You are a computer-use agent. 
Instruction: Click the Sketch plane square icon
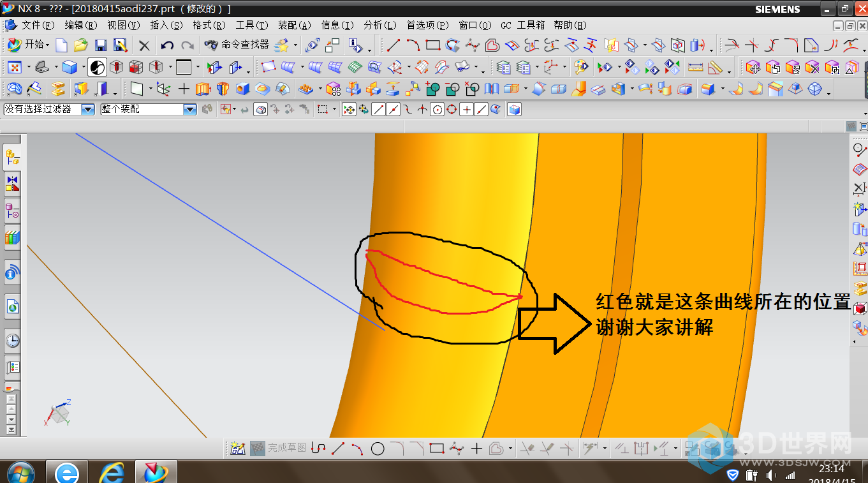click(x=136, y=89)
